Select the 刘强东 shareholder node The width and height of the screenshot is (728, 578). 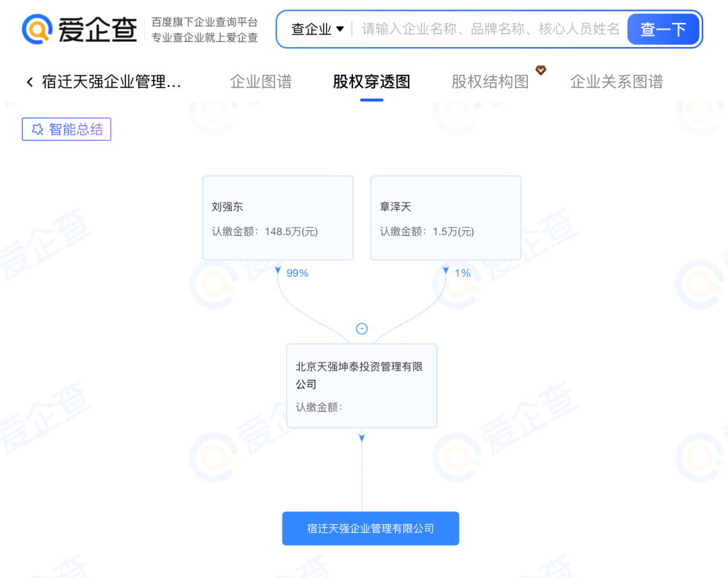click(278, 218)
